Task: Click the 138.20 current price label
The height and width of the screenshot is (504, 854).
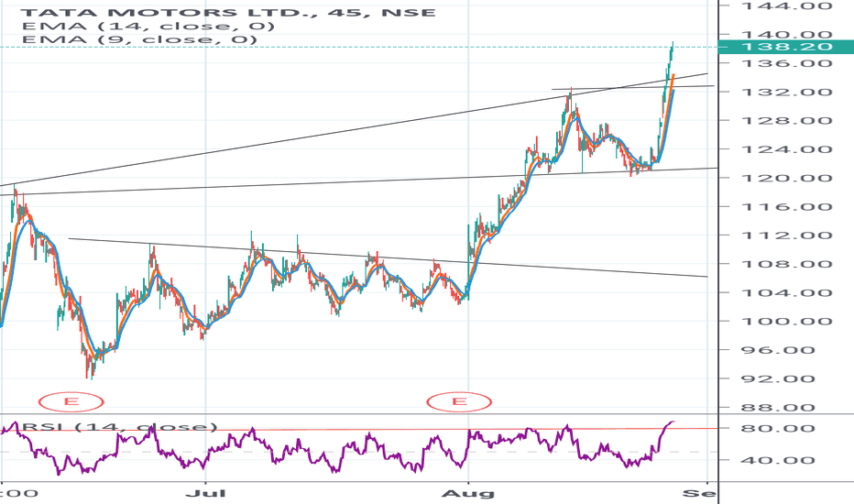Action: coord(786,48)
